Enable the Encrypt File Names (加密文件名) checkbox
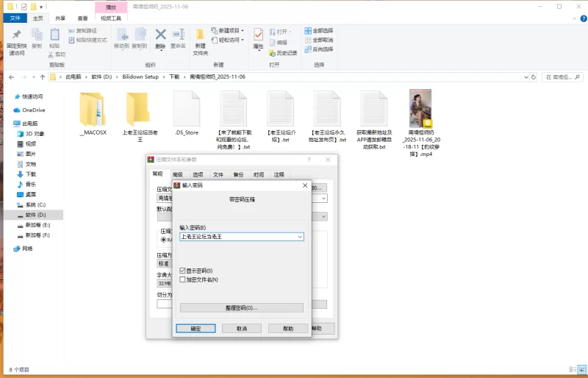 pyautogui.click(x=182, y=279)
